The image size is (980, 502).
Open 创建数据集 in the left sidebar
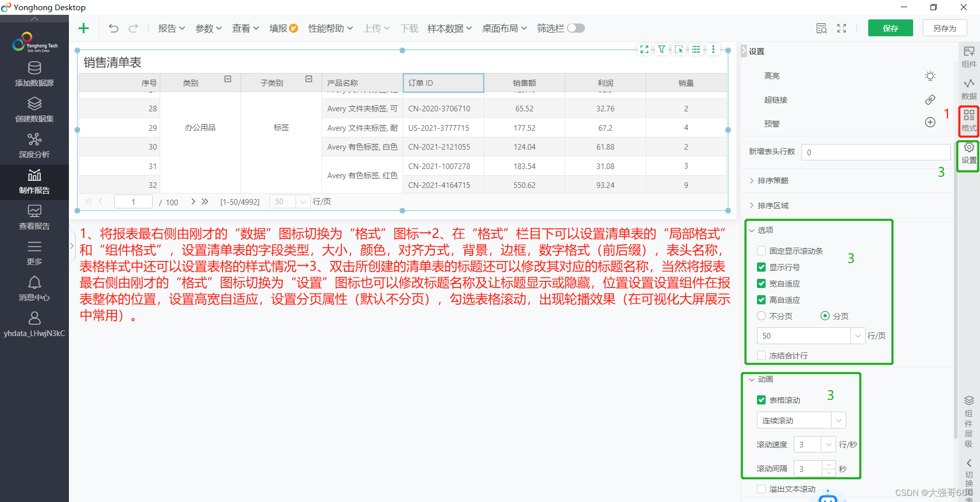coord(34,110)
